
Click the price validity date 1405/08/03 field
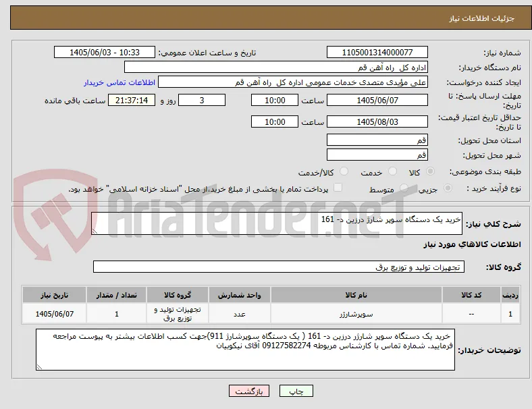377,121
